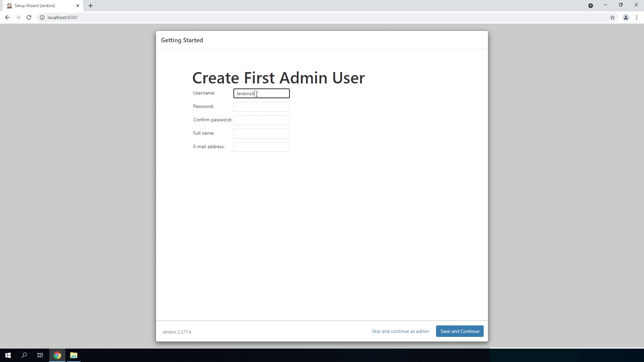The width and height of the screenshot is (644, 362).
Task: Focus the E-mail address field
Action: pyautogui.click(x=261, y=147)
